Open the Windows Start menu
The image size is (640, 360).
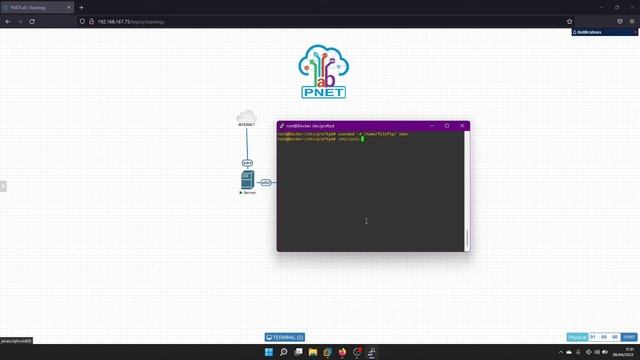click(x=269, y=352)
